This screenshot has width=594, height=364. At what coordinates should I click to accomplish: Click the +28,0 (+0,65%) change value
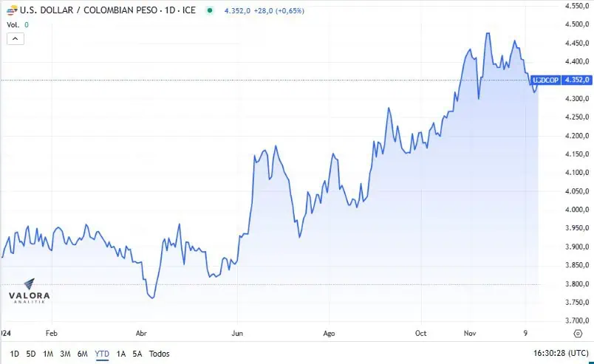coord(279,11)
